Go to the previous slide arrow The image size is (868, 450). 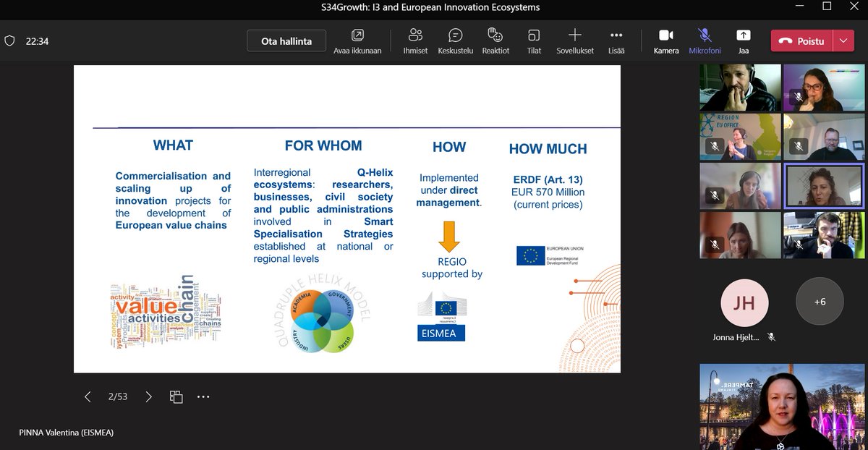pos(88,396)
